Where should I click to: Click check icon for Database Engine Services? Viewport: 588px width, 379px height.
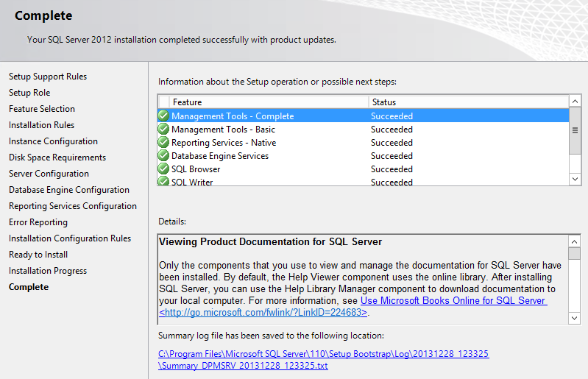(163, 155)
